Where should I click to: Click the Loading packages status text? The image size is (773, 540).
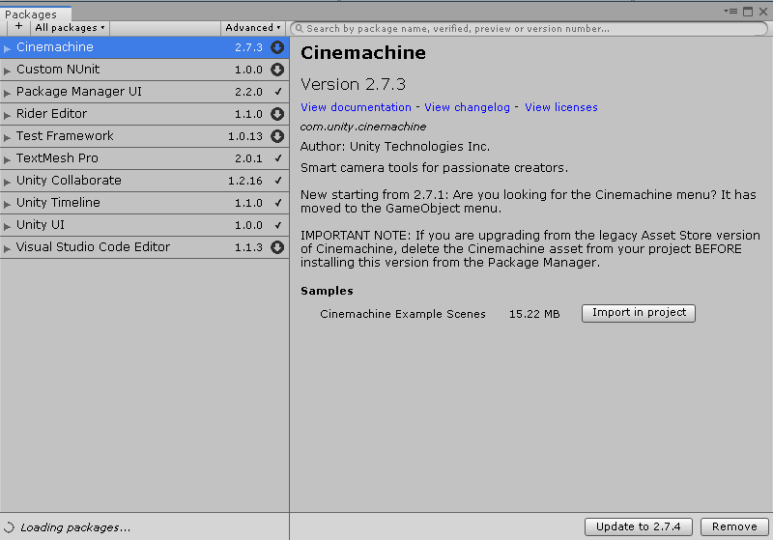click(75, 528)
